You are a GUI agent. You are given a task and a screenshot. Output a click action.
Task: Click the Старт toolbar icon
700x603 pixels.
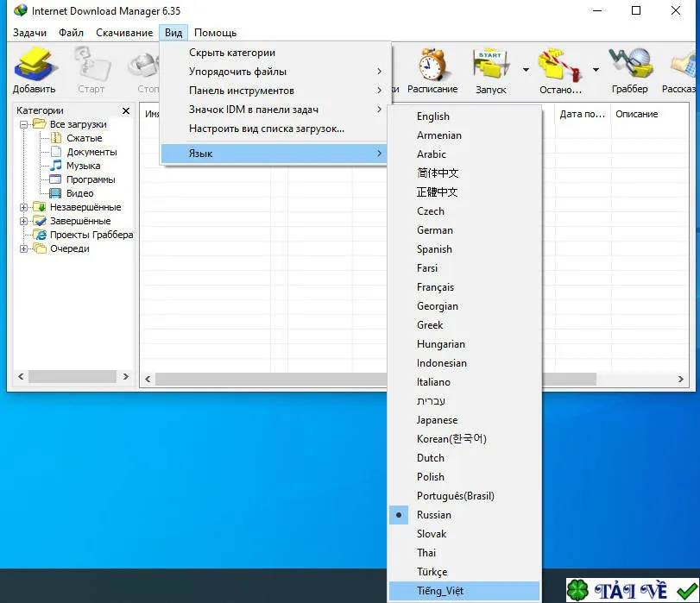click(x=91, y=66)
